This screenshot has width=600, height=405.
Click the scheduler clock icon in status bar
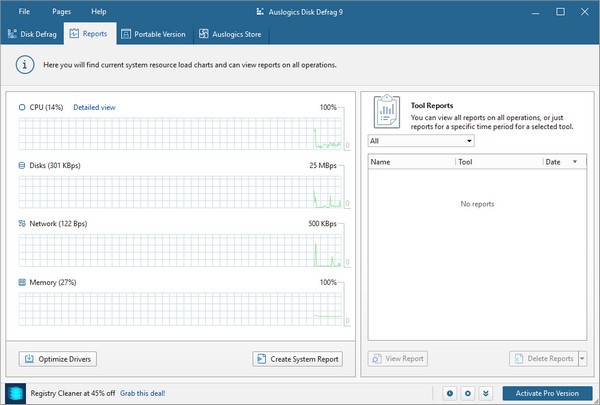[x=450, y=393]
